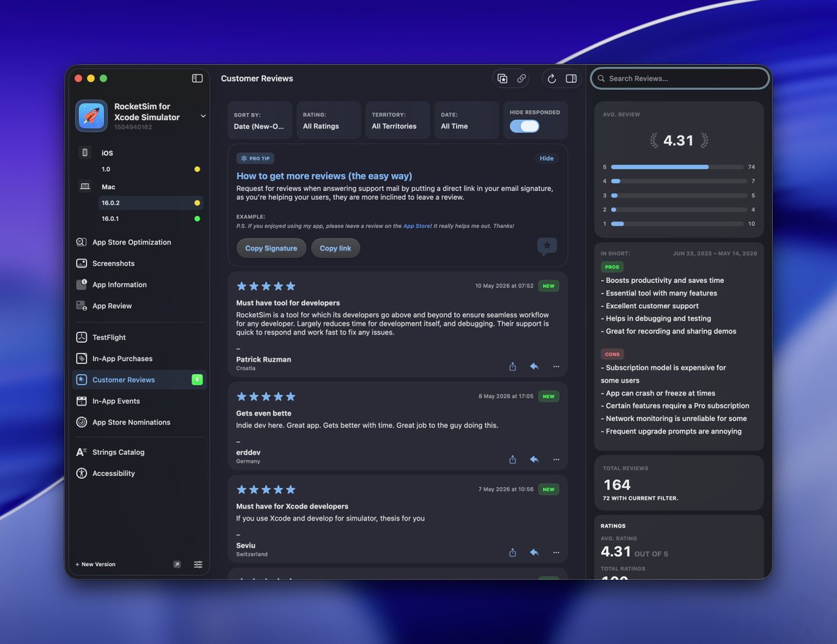Open the Date filter dropdown
The image size is (837, 644).
tap(467, 120)
